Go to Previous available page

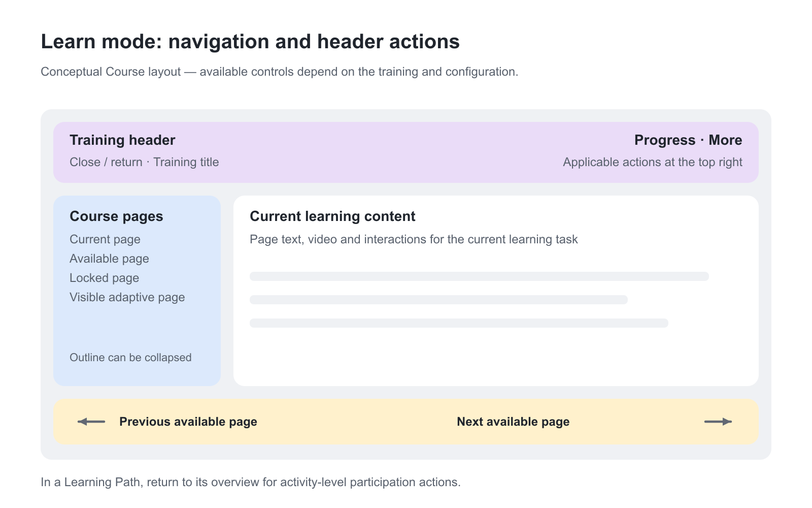188,422
